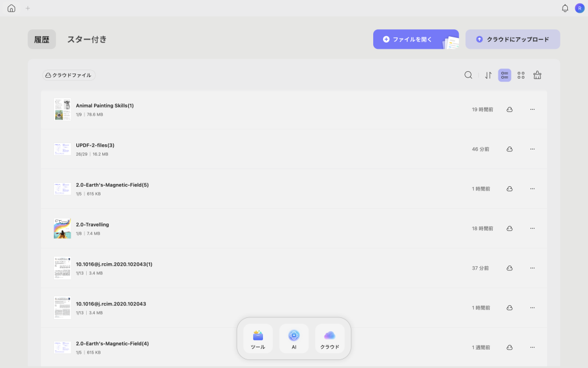
Task: Open the ツール panel
Action: tap(258, 339)
